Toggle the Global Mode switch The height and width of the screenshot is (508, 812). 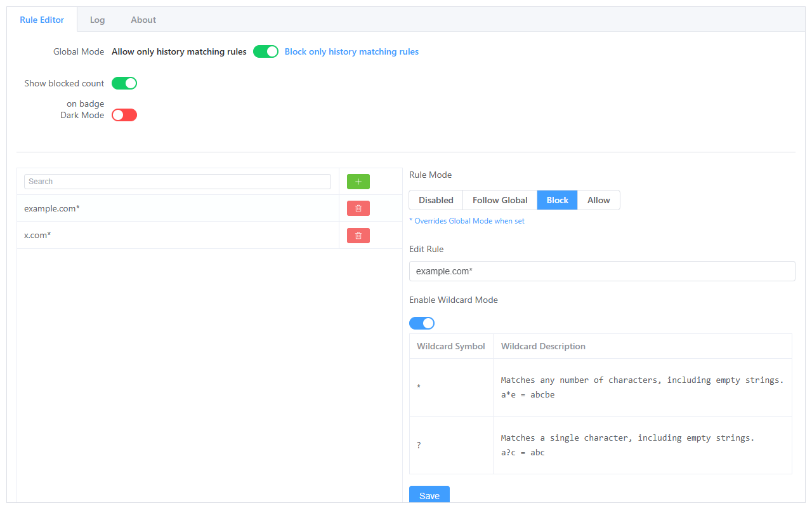coord(266,51)
